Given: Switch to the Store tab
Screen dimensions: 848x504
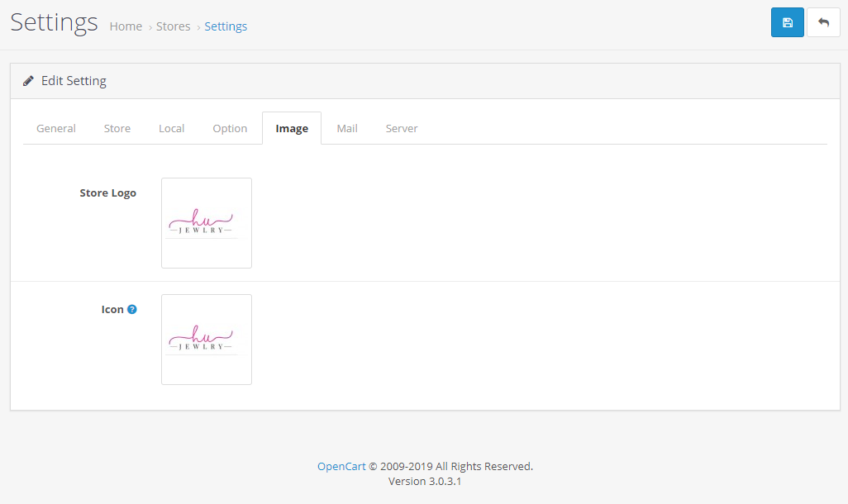Looking at the screenshot, I should 117,128.
